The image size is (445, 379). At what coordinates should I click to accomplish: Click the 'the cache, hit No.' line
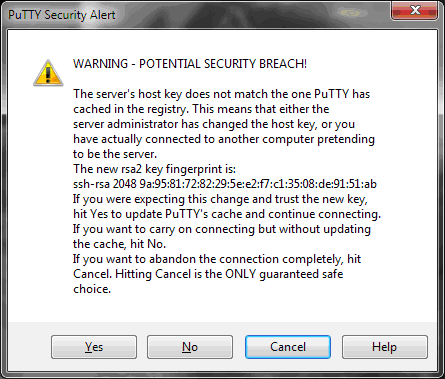(x=119, y=244)
